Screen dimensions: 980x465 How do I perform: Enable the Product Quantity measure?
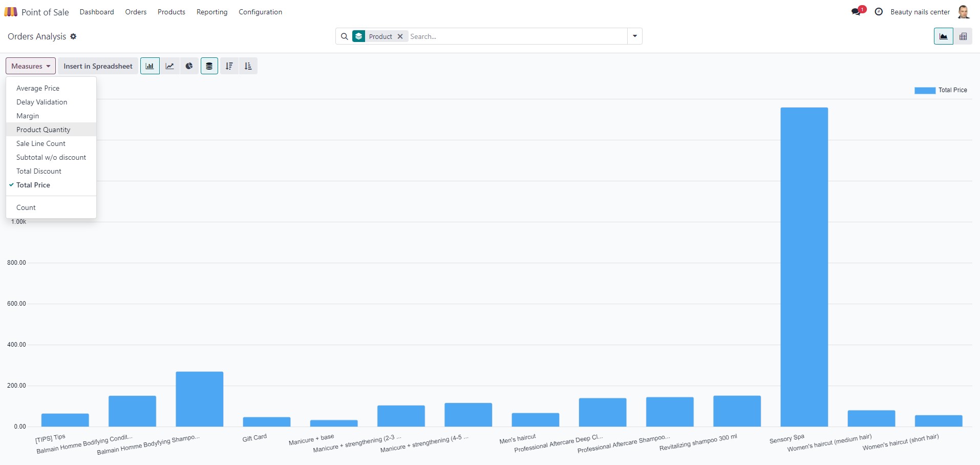[x=44, y=130]
